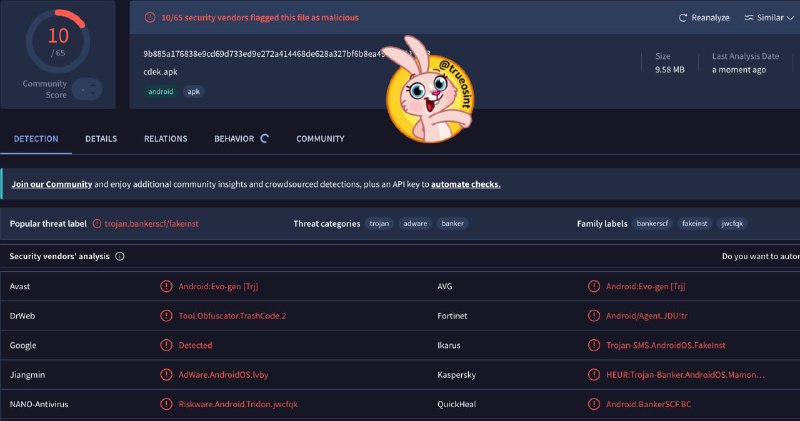This screenshot has width=800, height=421.
Task: Switch to the COMMUNITY tab
Action: tap(320, 139)
